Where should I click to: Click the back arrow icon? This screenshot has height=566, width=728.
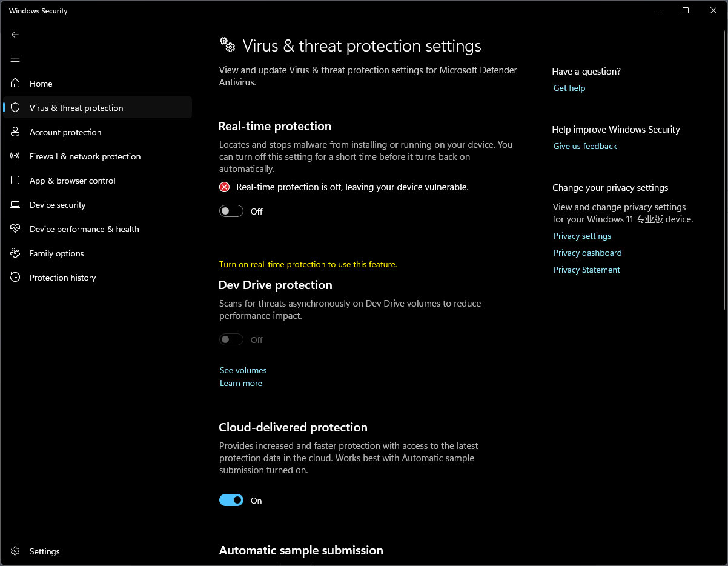point(15,35)
